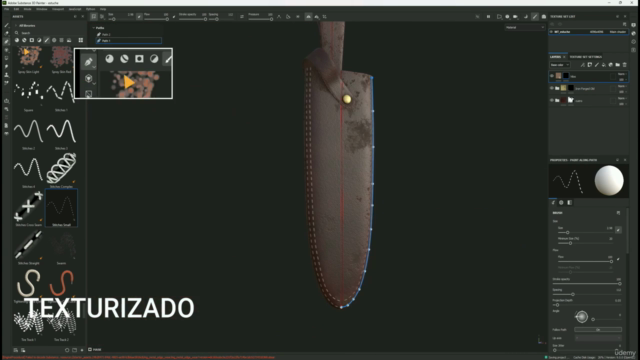Open blend mode dropdown of Iron Forged Old
The height and width of the screenshot is (360, 640).
622,86
